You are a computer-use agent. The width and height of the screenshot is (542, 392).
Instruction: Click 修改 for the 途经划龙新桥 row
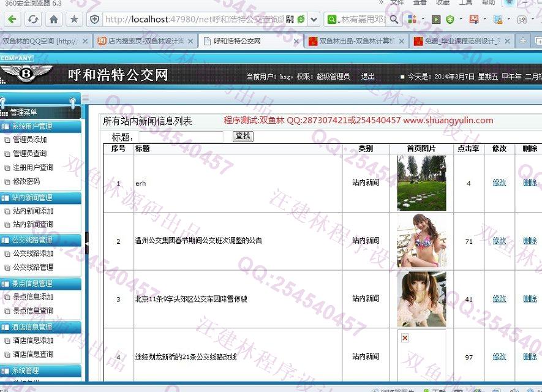coord(500,356)
